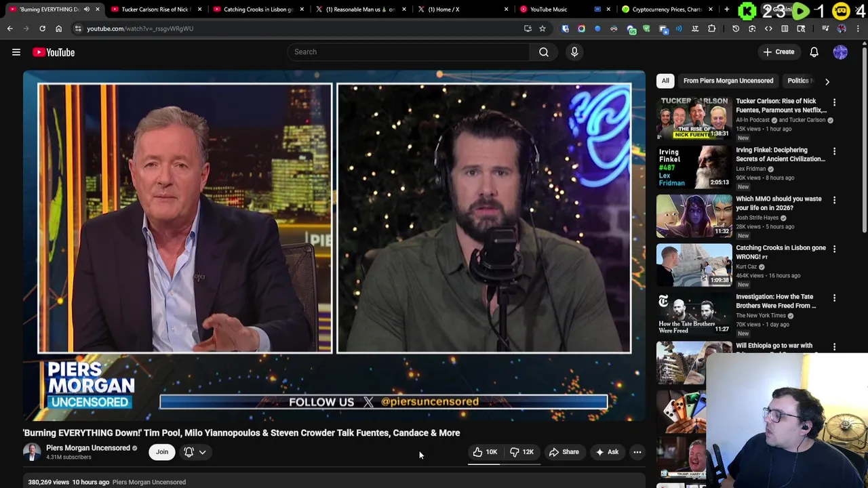This screenshot has width=868, height=488.
Task: Click the video player to pause
Action: click(334, 246)
